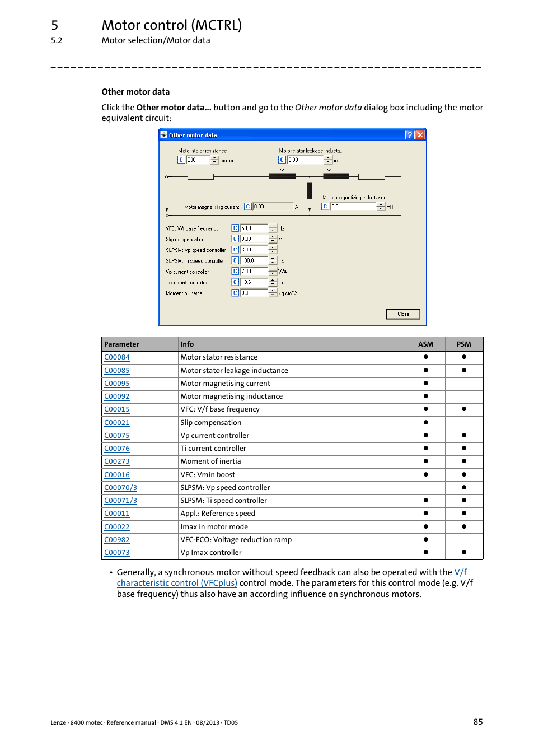Viewport: 534px width, 756px height.
Task: Click the C icon under Motor magnetizing inductance
Action: 325,207
